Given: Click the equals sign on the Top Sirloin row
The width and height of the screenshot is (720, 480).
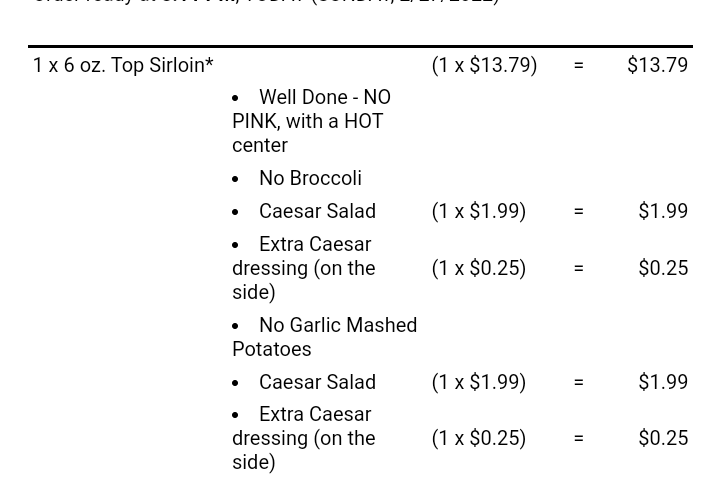Looking at the screenshot, I should (x=578, y=65).
